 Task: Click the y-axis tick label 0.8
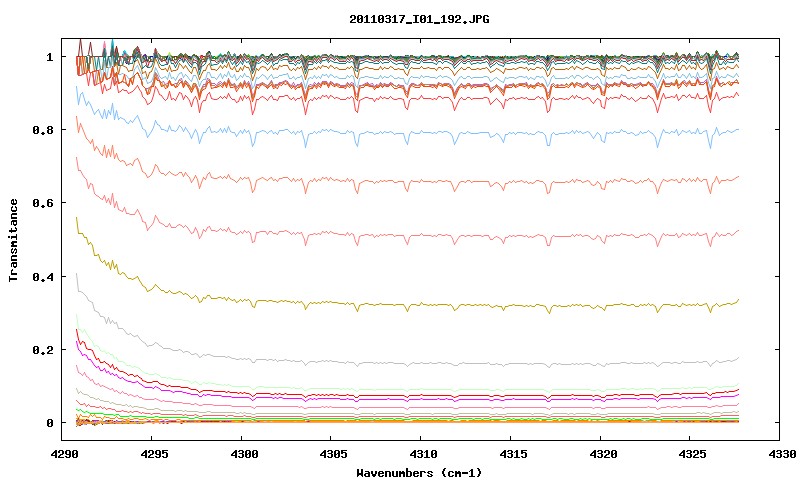coord(43,130)
